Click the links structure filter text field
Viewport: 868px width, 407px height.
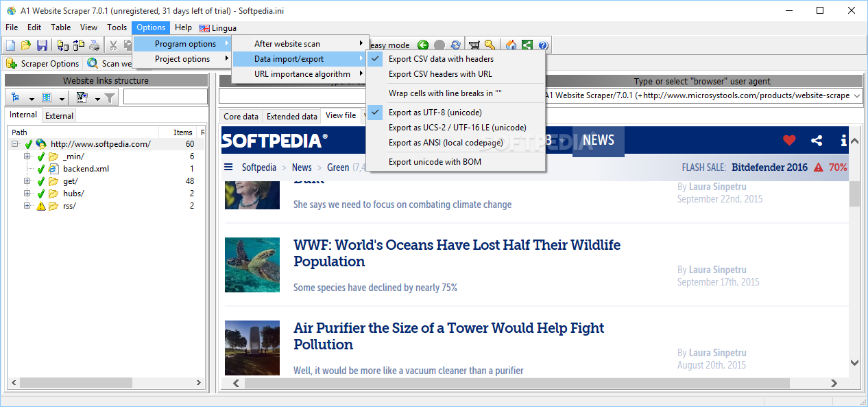[x=165, y=97]
